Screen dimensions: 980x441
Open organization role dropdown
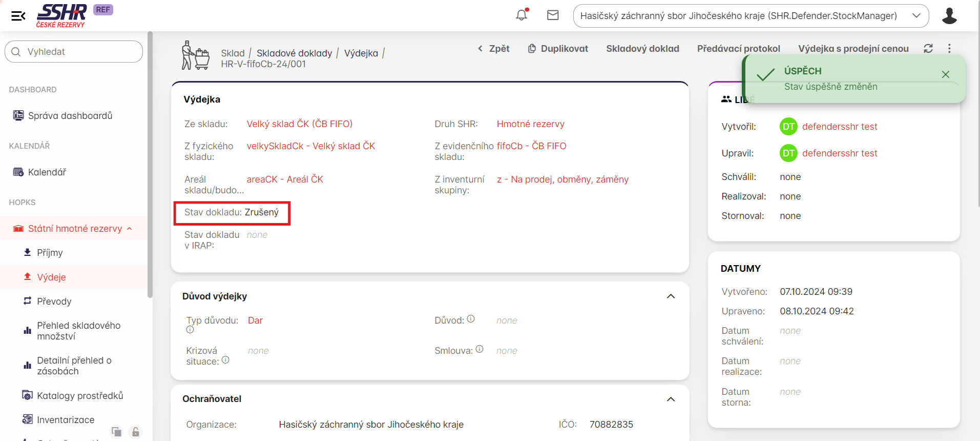click(750, 16)
